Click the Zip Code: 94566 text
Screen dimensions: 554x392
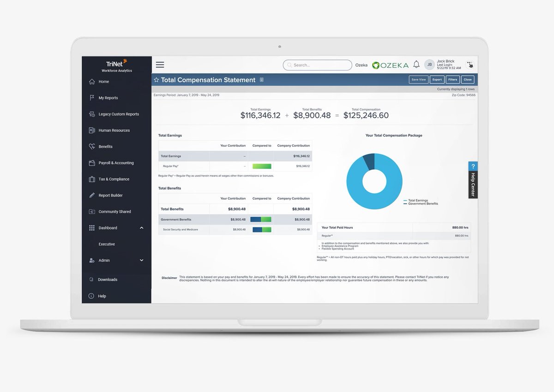(463, 95)
